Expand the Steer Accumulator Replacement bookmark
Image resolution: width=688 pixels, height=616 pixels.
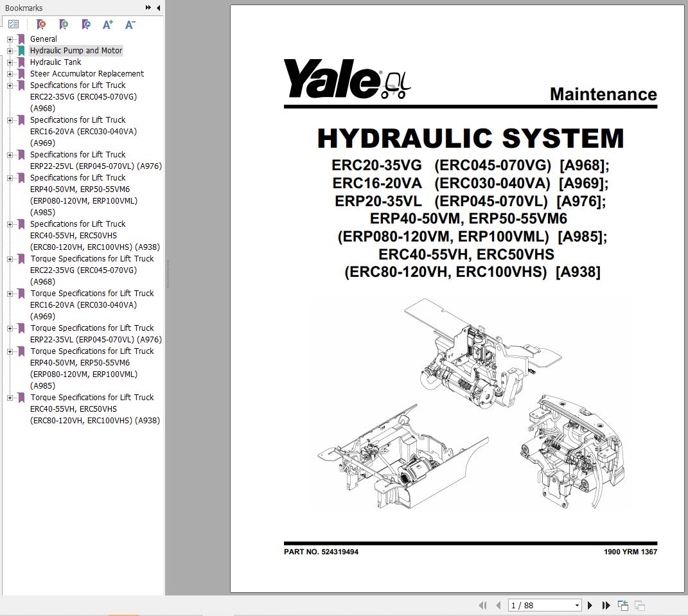(x=10, y=74)
